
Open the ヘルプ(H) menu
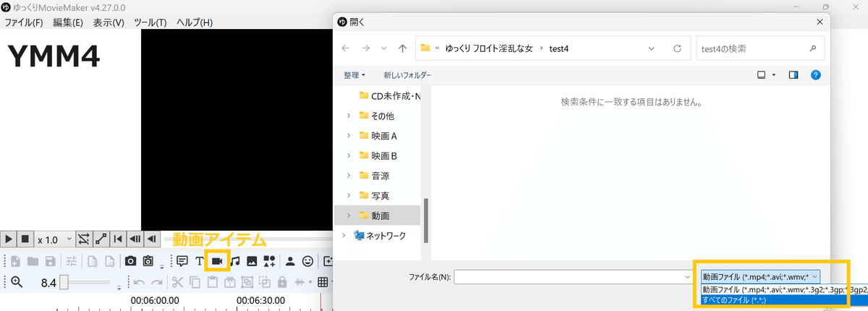tap(195, 22)
